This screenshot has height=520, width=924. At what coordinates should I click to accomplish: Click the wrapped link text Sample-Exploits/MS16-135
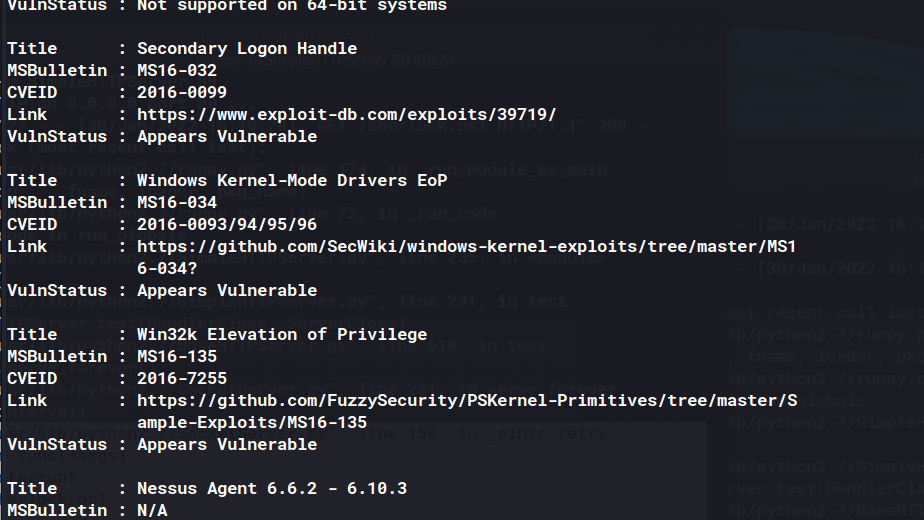(252, 423)
